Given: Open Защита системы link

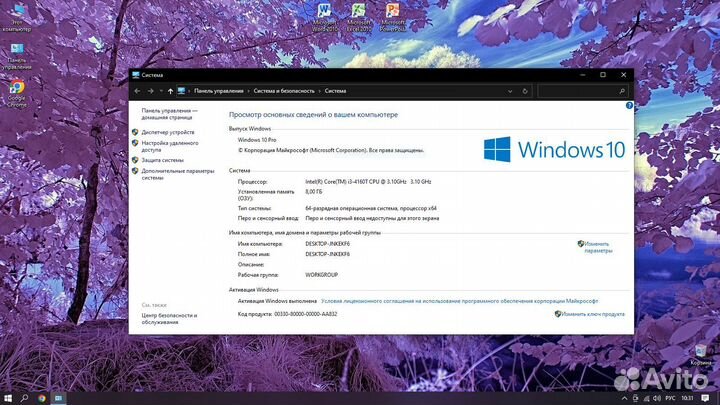Looking at the screenshot, I should point(162,160).
